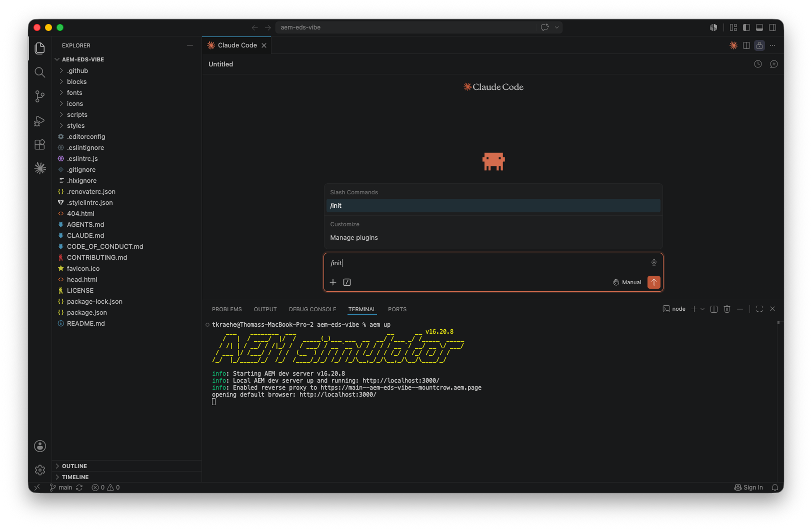Click the notifications bell in status bar
812x530 pixels.
775,488
